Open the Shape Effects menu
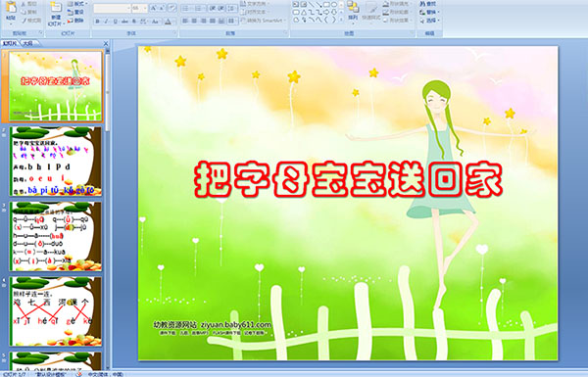 [x=398, y=21]
